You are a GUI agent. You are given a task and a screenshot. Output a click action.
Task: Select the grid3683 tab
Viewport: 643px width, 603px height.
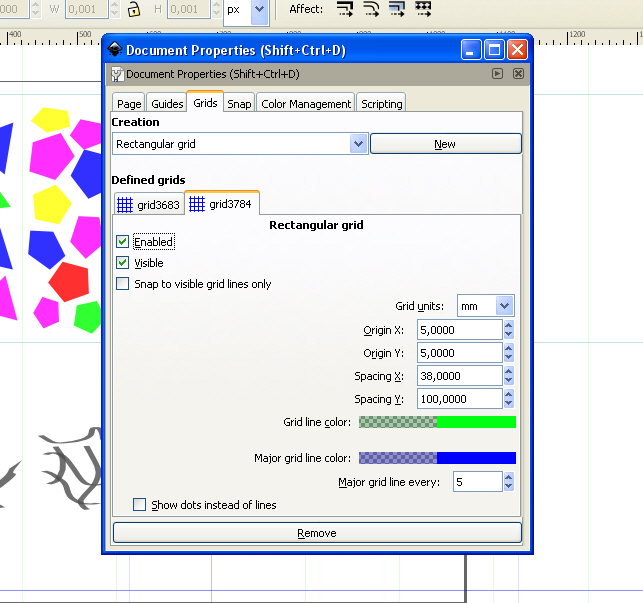149,205
